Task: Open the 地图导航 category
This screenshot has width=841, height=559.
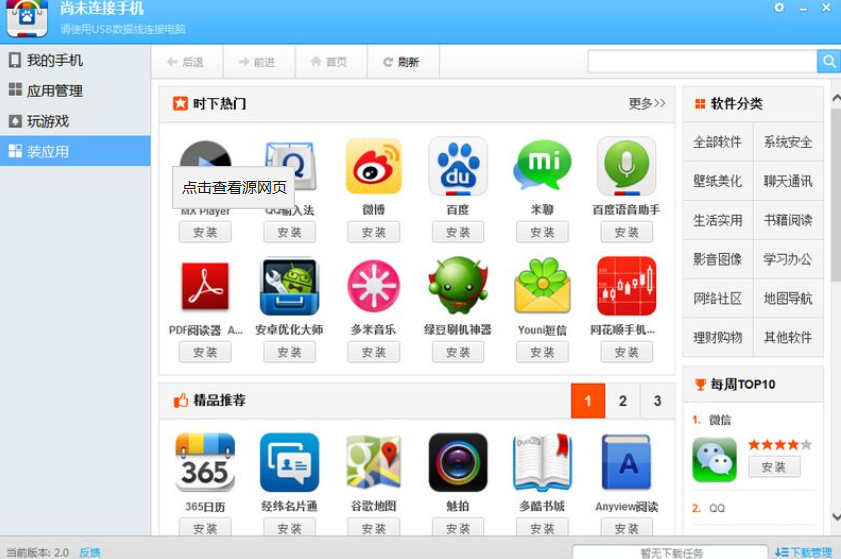Action: 788,299
